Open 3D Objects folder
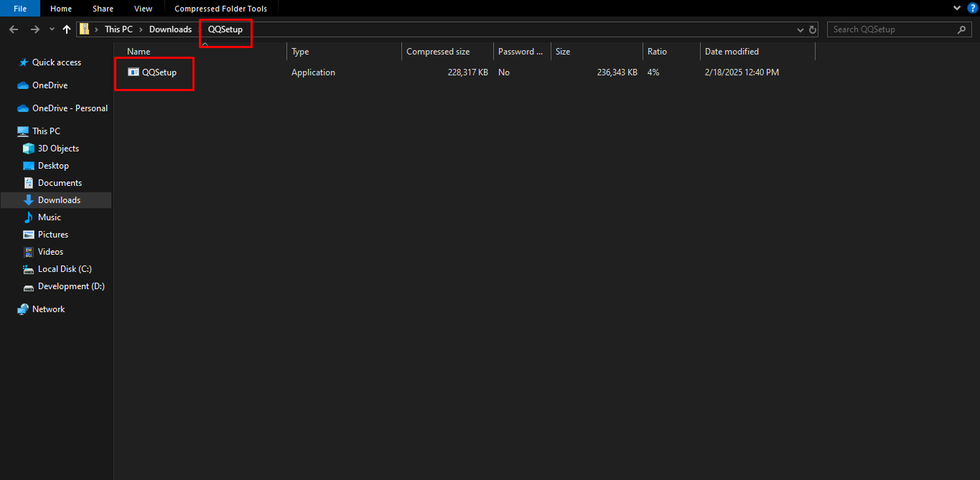 [58, 149]
